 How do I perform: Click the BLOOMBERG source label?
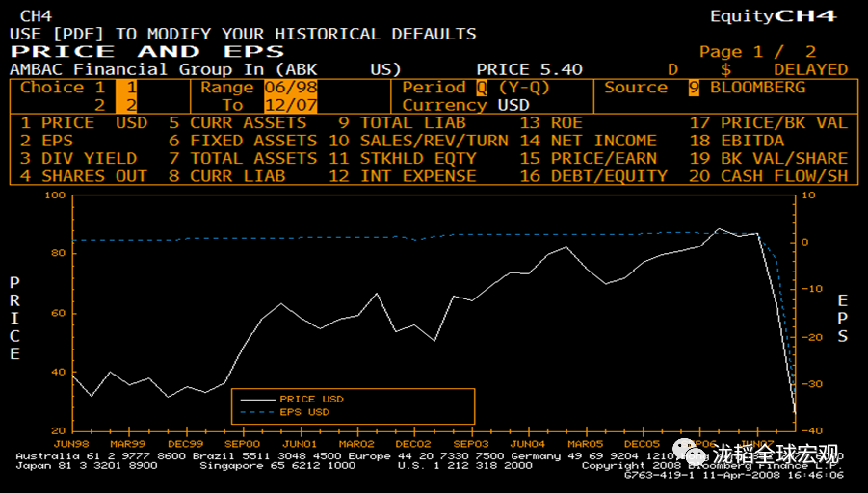758,88
